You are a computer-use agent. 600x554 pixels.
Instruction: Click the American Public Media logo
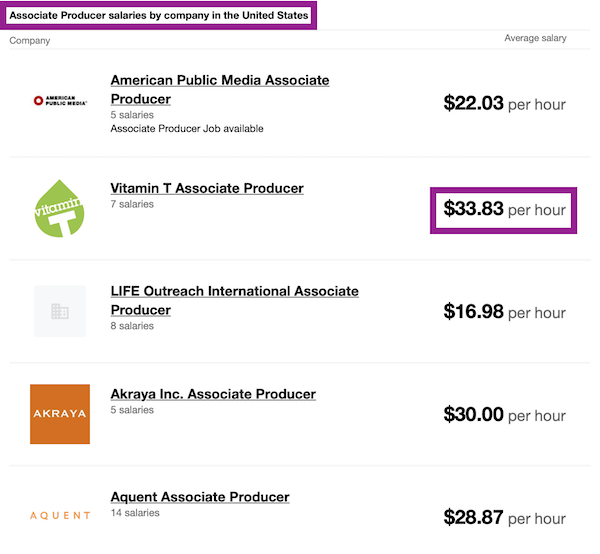[60, 100]
